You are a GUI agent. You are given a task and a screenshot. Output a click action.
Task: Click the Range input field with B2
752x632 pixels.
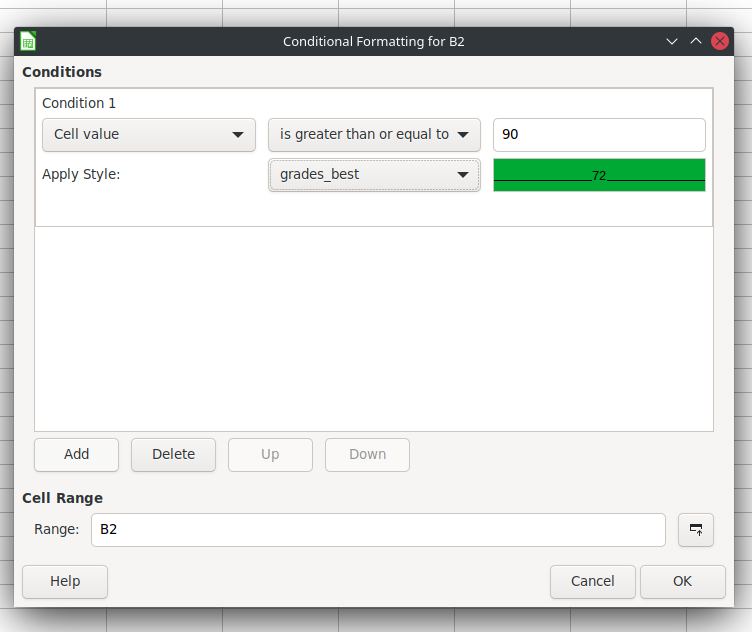[x=378, y=529]
